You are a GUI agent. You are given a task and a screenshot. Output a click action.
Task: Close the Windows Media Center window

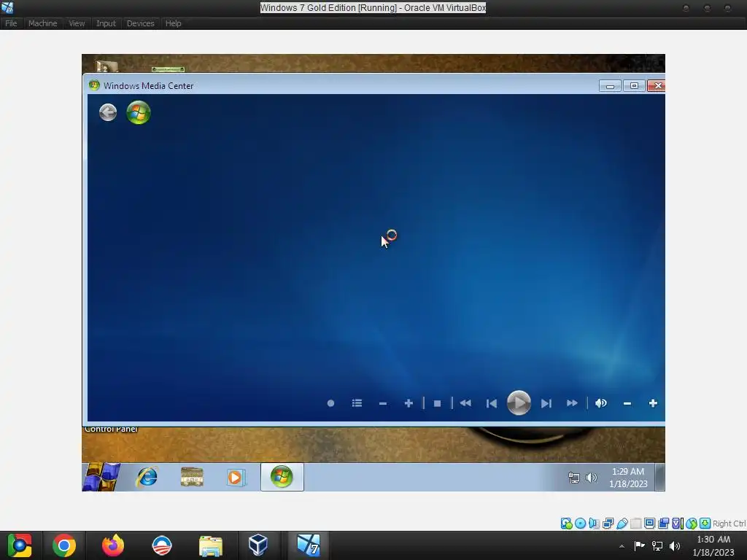click(658, 86)
